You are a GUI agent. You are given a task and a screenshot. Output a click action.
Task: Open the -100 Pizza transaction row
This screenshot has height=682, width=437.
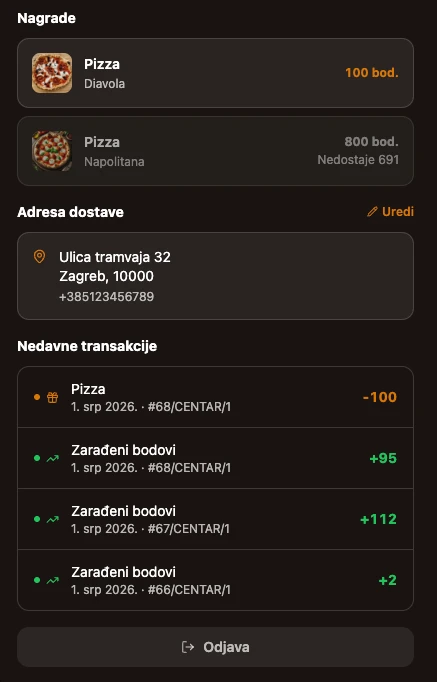coord(215,397)
